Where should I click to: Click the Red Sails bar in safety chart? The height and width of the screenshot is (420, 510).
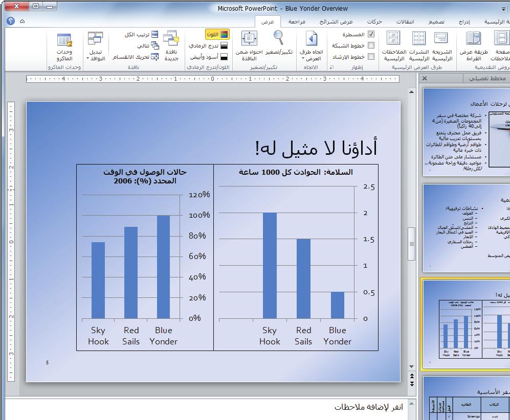(303, 278)
